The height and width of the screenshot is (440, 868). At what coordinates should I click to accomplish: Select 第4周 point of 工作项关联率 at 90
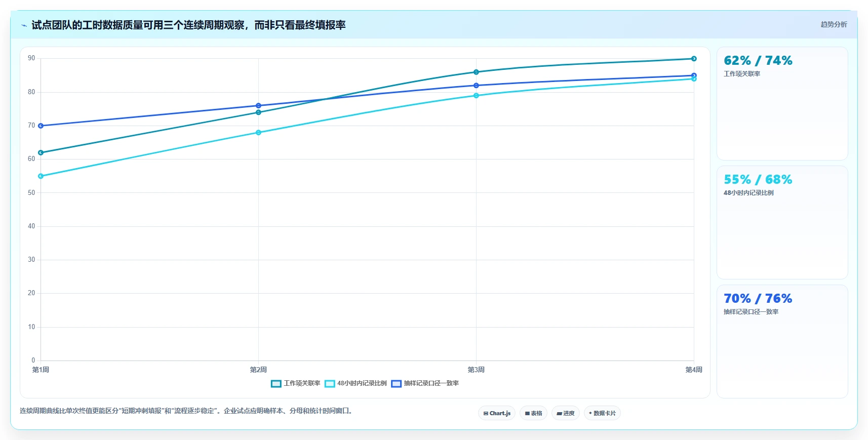coord(694,59)
